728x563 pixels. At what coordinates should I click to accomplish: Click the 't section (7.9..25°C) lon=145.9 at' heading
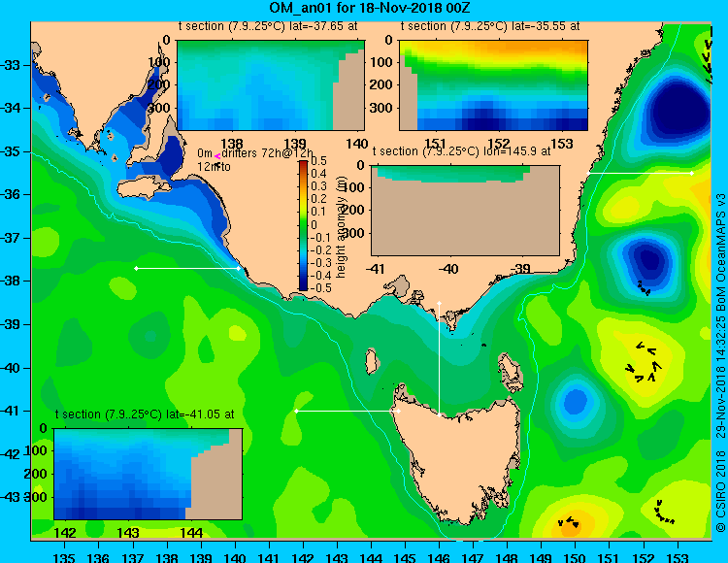(x=461, y=151)
